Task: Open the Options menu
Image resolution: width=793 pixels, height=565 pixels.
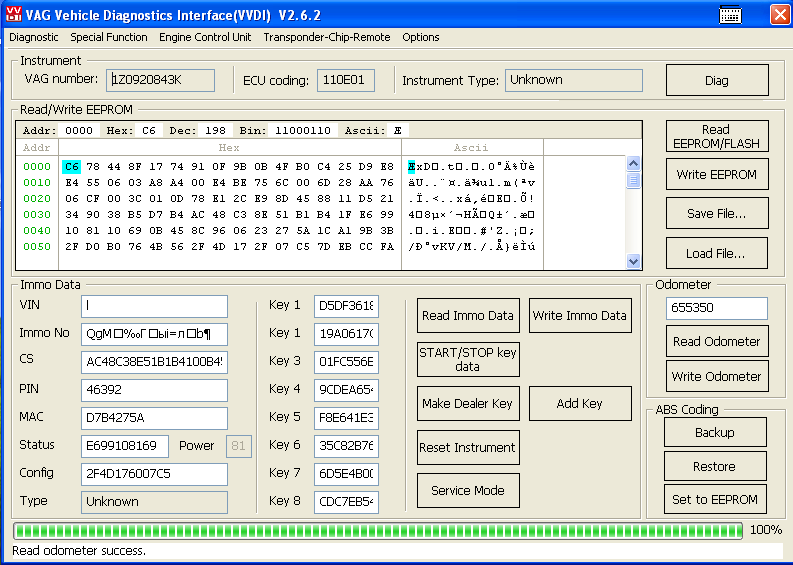Action: coord(421,37)
